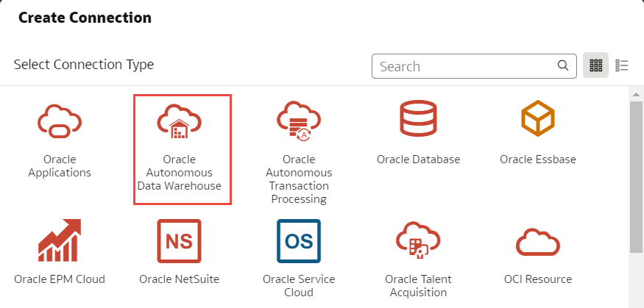
Task: Click the magnifier search icon
Action: [x=563, y=65]
